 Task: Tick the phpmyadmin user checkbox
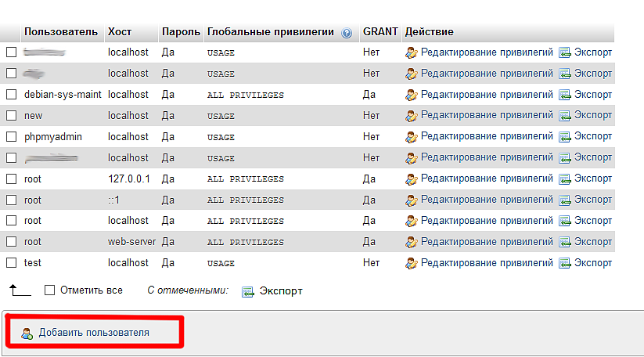click(11, 137)
